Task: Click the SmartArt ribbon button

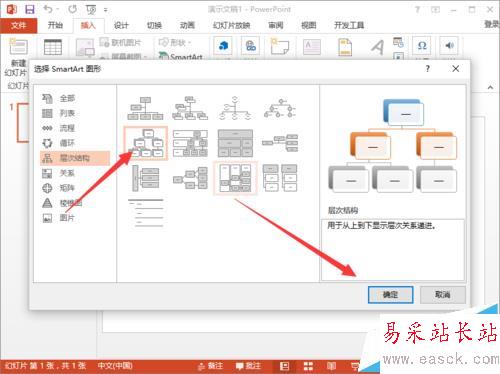Action: click(180, 56)
